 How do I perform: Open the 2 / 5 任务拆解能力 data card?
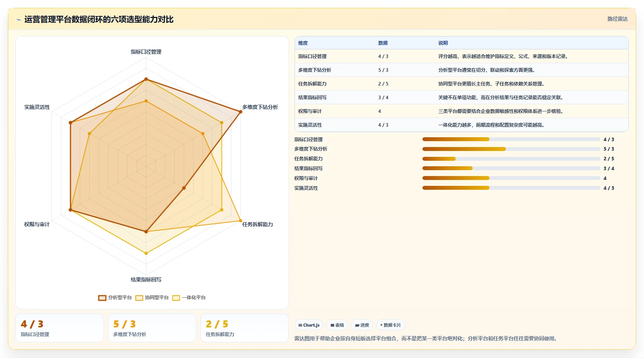tap(245, 328)
